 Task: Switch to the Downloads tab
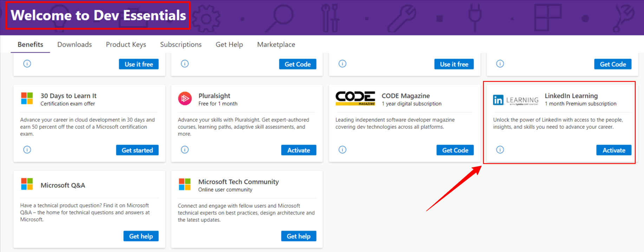point(74,45)
